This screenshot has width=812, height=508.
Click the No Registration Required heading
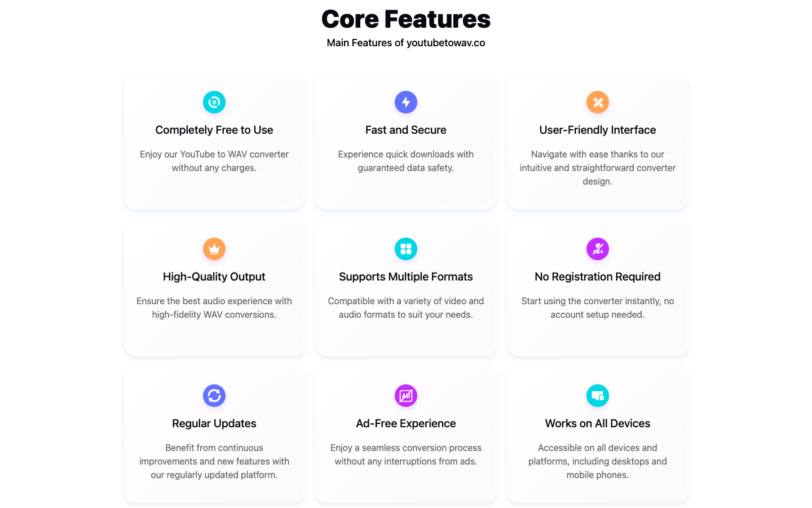point(598,277)
